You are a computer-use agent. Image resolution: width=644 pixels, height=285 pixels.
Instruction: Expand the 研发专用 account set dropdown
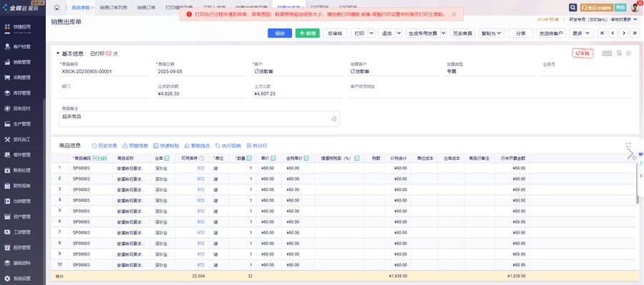click(603, 19)
